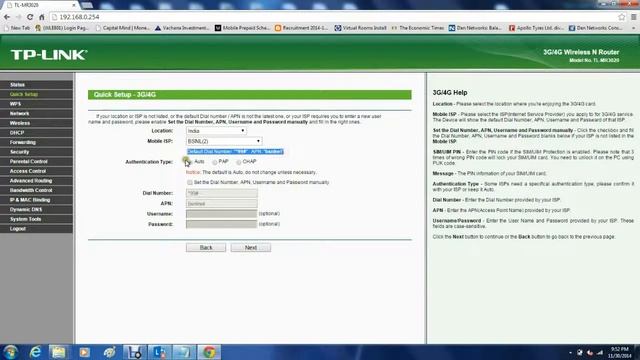Image resolution: width=640 pixels, height=360 pixels.
Task: Close the TL-MR3020 browser tab
Action: tap(74, 5)
